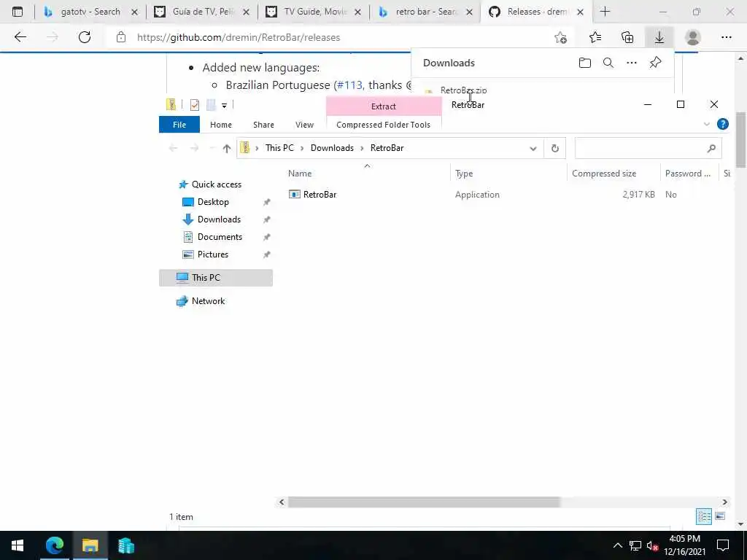
Task: Click Downloads in address breadcrumb
Action: (332, 148)
